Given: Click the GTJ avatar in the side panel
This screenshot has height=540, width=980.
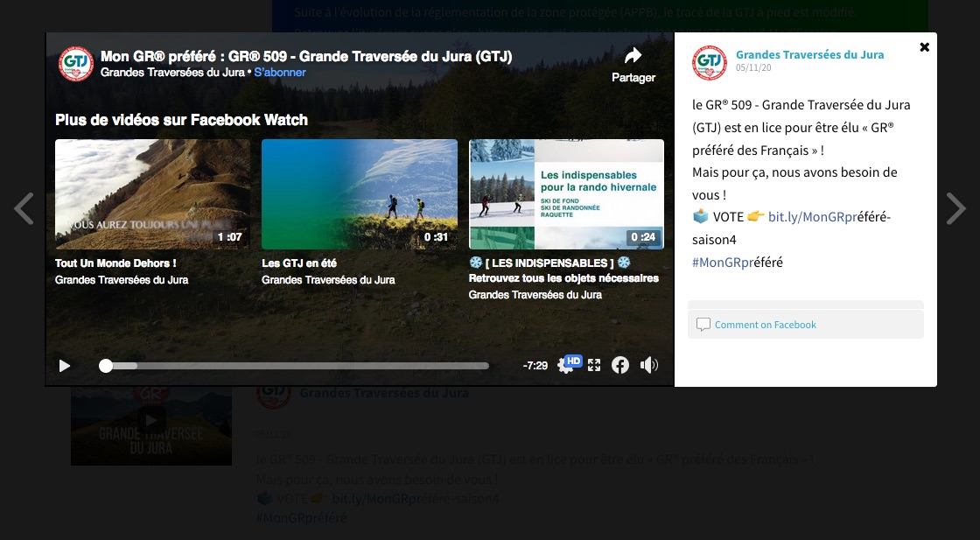Looking at the screenshot, I should click(710, 62).
